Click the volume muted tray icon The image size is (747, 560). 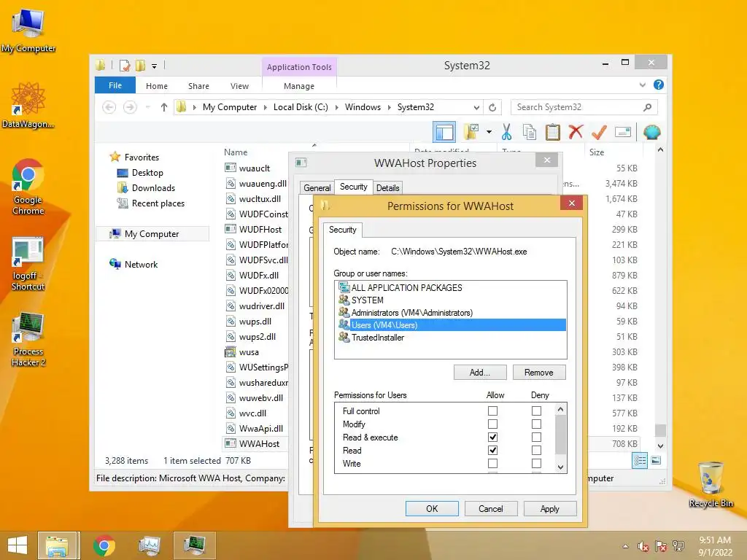click(x=643, y=546)
